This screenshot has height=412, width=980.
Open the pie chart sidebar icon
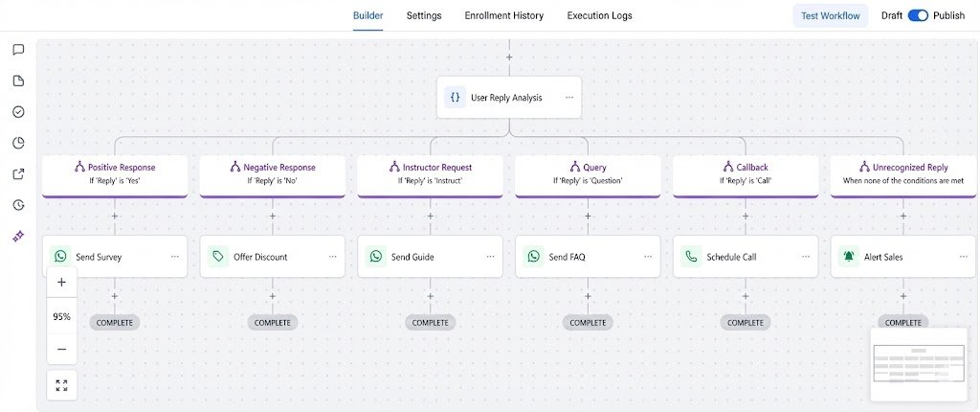click(18, 143)
